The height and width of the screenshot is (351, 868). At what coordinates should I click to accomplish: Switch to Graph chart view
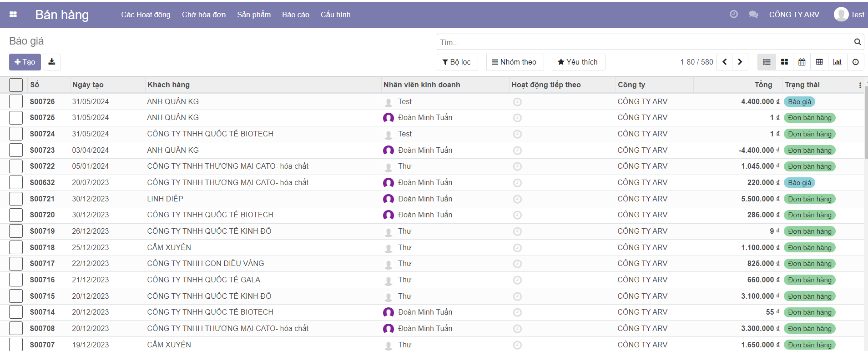pos(837,62)
